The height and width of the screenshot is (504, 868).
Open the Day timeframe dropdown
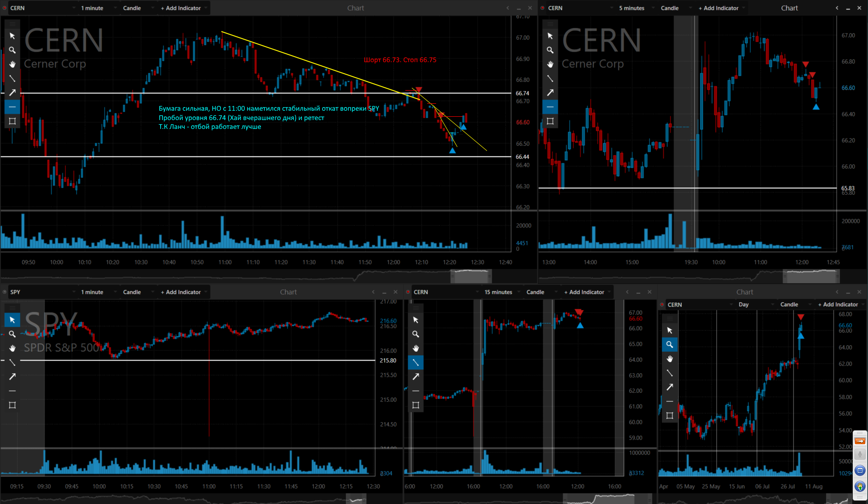click(x=755, y=305)
